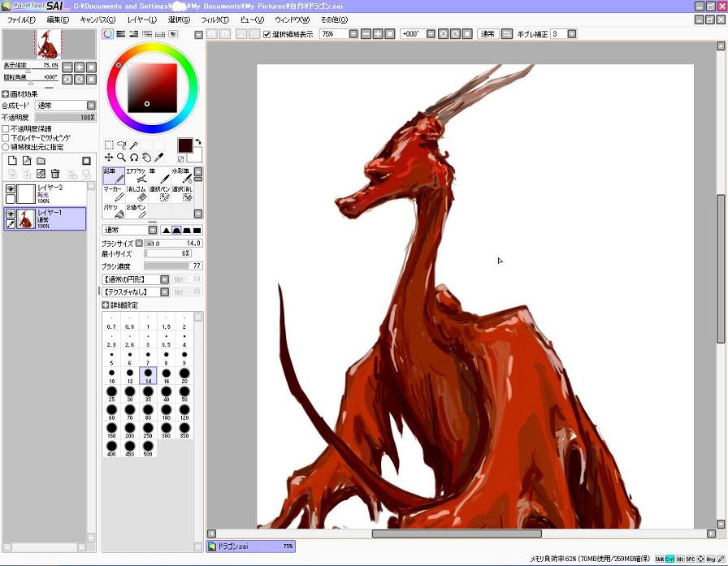Select the move layer tool
Image resolution: width=728 pixels, height=566 pixels.
pyautogui.click(x=109, y=158)
